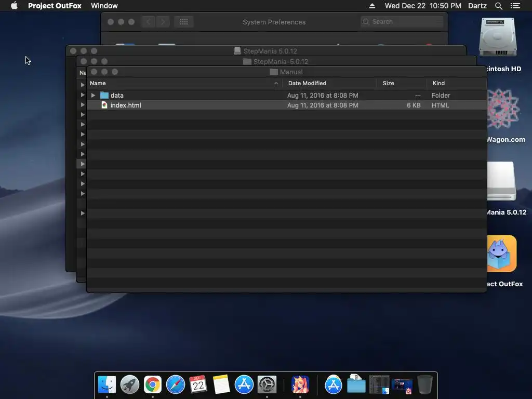Open Safari from the Dock

click(176, 384)
